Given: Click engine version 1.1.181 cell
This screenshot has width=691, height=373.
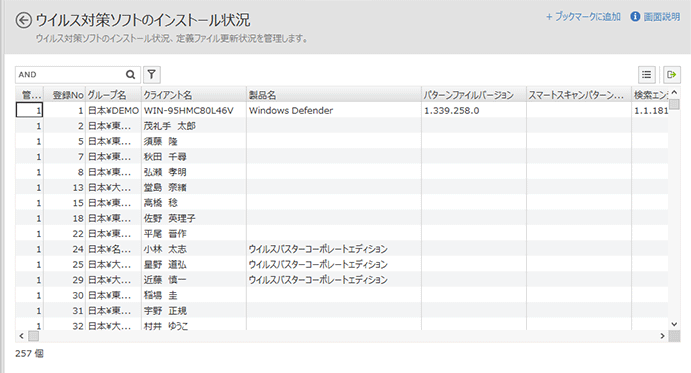Looking at the screenshot, I should coord(650,110).
